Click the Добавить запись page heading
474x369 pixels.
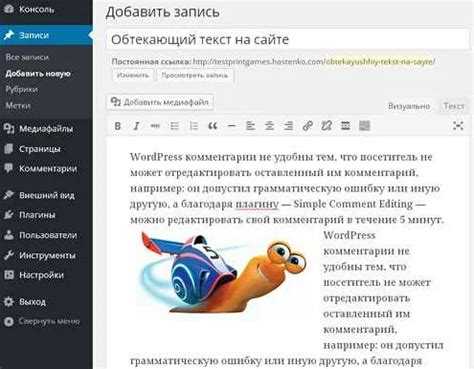[x=162, y=12]
